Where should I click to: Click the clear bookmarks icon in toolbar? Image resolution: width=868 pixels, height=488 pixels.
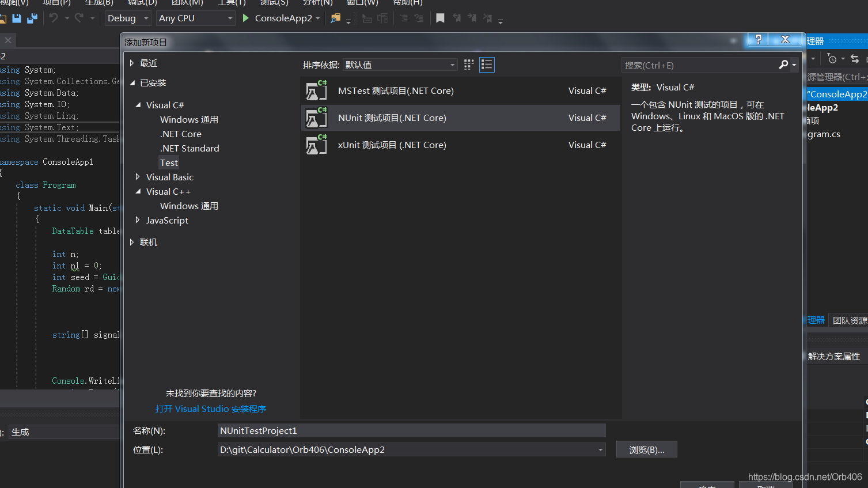click(488, 18)
